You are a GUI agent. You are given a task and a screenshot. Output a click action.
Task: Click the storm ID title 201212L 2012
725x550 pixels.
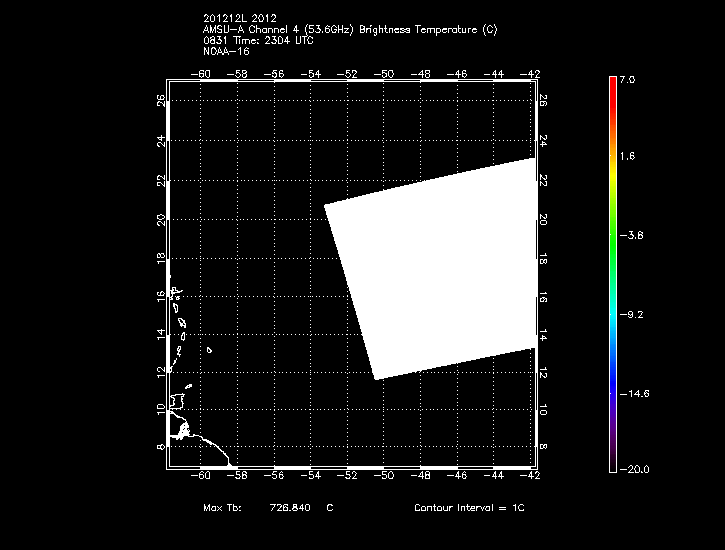coord(240,19)
